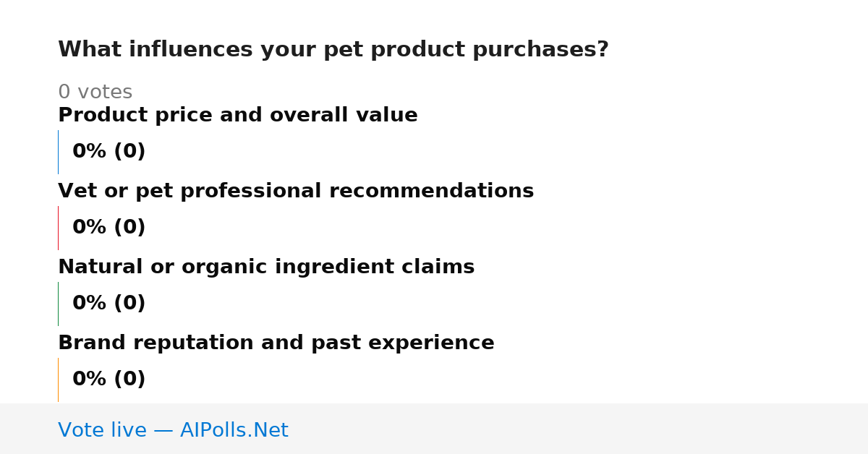The height and width of the screenshot is (454, 868).
Task: Click the poll question title text
Action: 333,50
